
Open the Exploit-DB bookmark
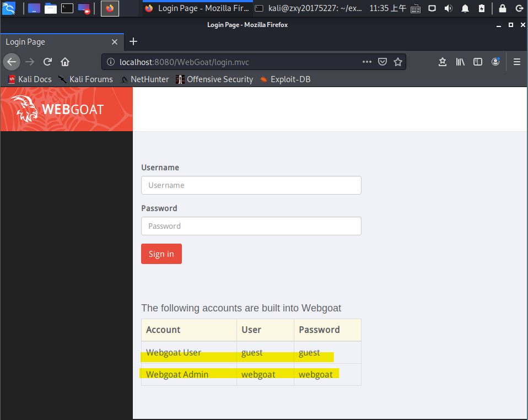tap(285, 79)
